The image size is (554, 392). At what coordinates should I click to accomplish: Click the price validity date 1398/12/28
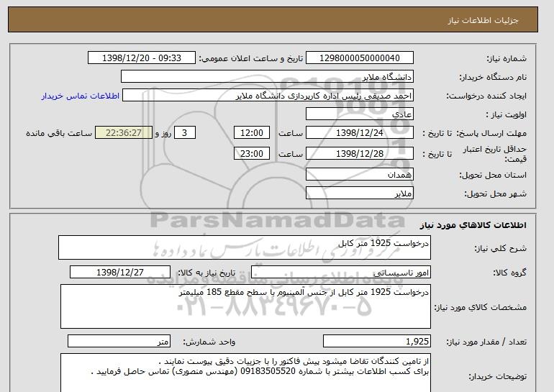point(359,153)
